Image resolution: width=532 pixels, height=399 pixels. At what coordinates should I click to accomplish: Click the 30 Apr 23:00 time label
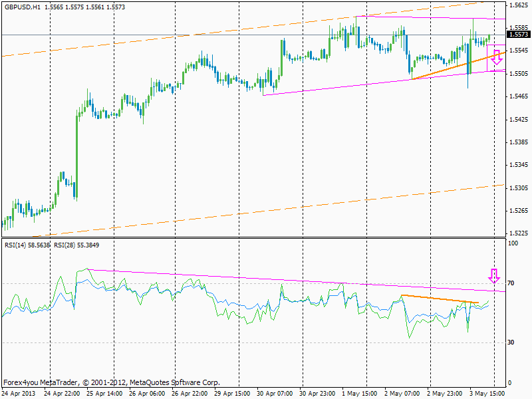pos(317,394)
